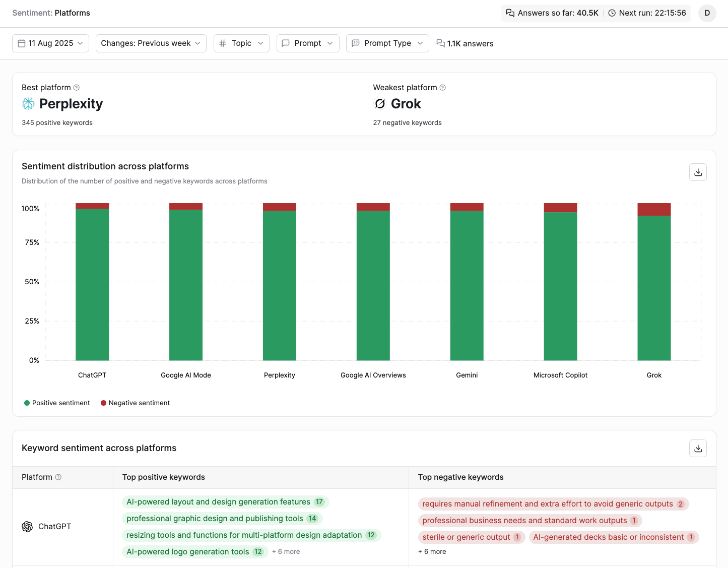This screenshot has width=728, height=568.
Task: Click the Platform column help icon
Action: (x=58, y=477)
